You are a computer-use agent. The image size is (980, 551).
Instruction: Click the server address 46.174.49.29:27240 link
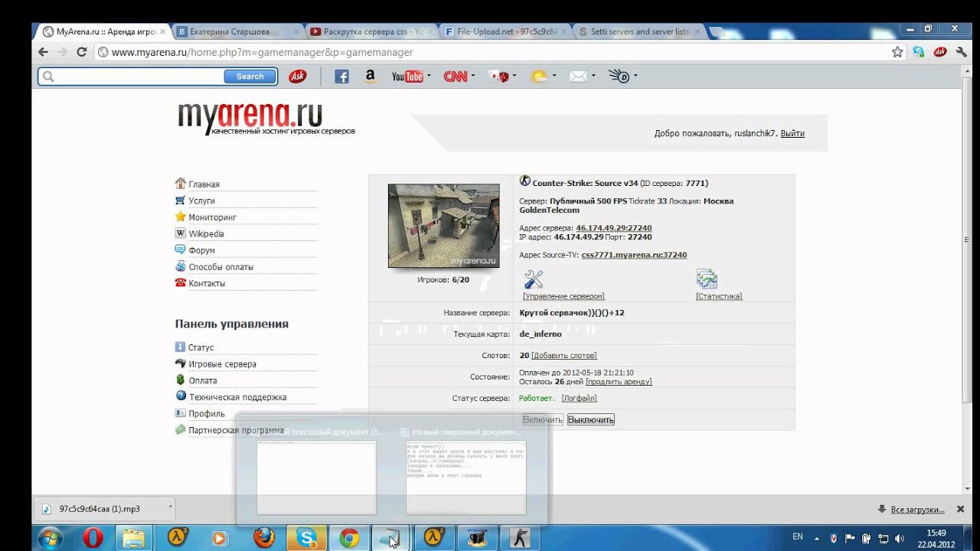coord(614,228)
